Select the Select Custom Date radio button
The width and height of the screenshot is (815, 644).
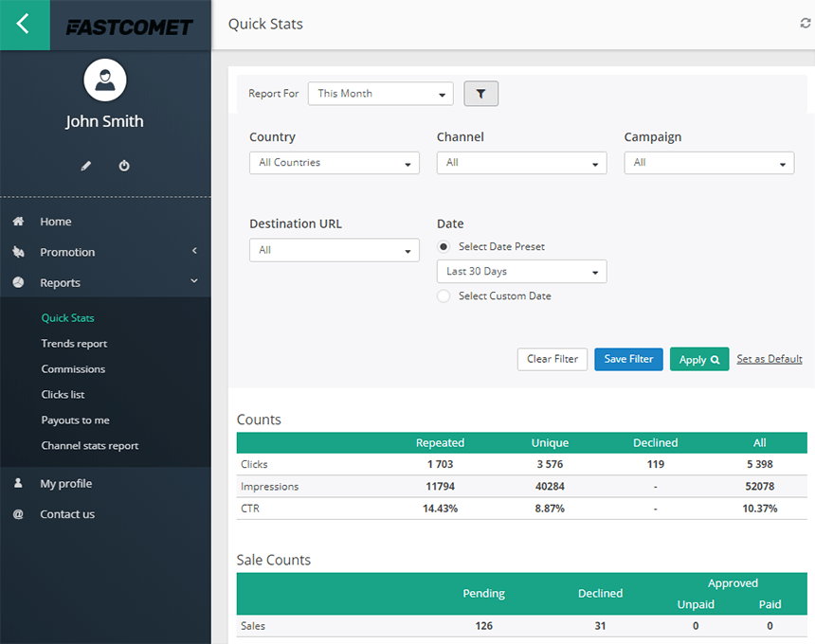443,295
